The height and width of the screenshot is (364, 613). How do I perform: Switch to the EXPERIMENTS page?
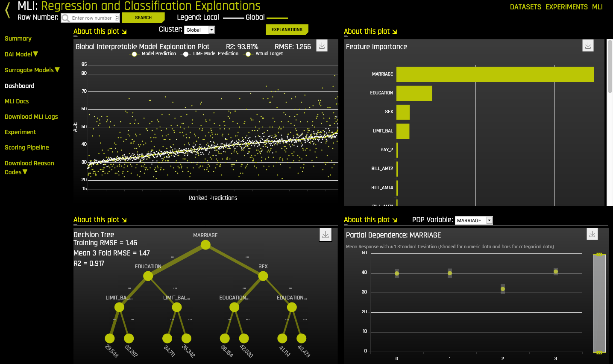(x=567, y=7)
